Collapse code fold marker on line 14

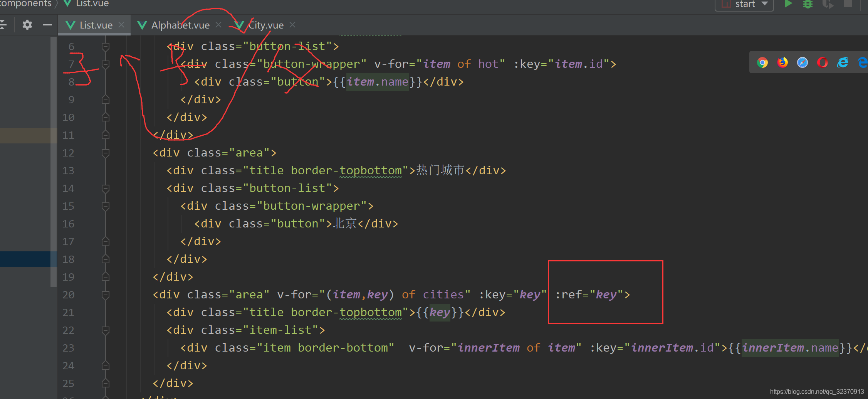(106, 189)
